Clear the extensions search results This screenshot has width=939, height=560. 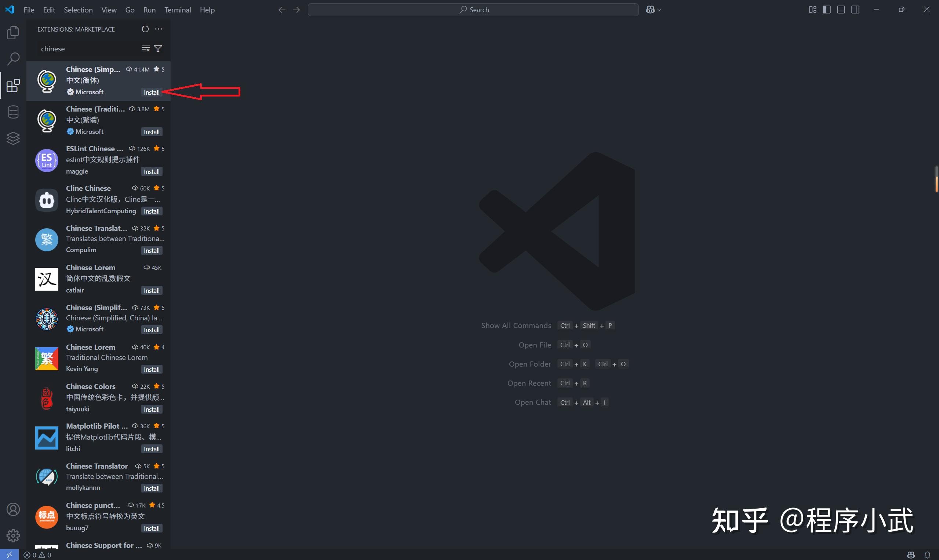click(x=146, y=49)
